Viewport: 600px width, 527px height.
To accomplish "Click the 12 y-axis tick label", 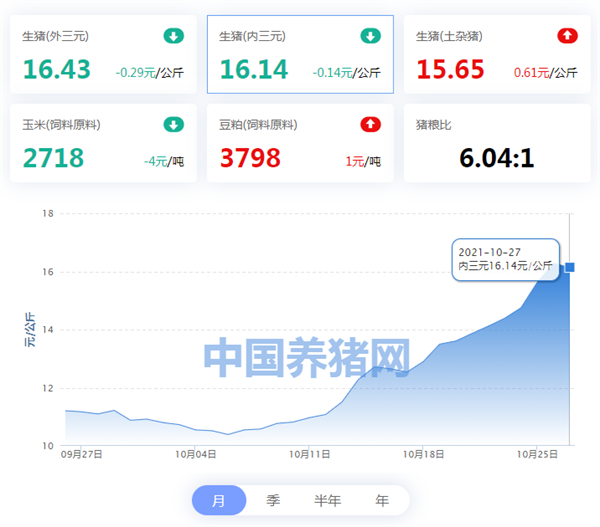I will tap(48, 388).
